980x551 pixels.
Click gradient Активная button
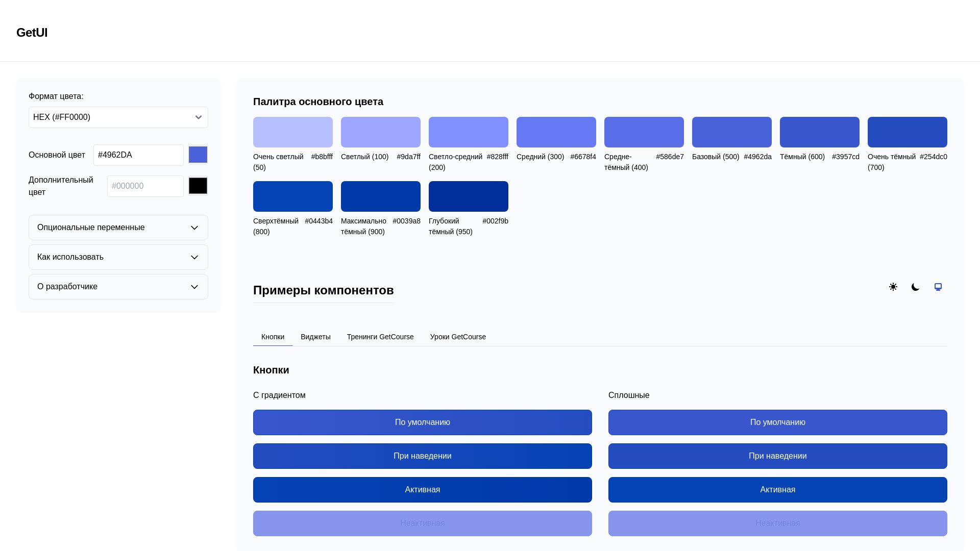coord(423,490)
